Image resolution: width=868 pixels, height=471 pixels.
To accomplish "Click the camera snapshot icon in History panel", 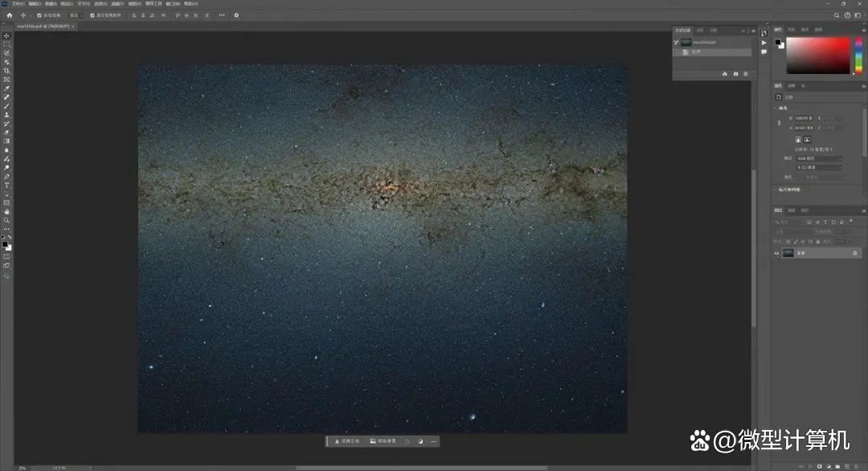I will tap(735, 74).
